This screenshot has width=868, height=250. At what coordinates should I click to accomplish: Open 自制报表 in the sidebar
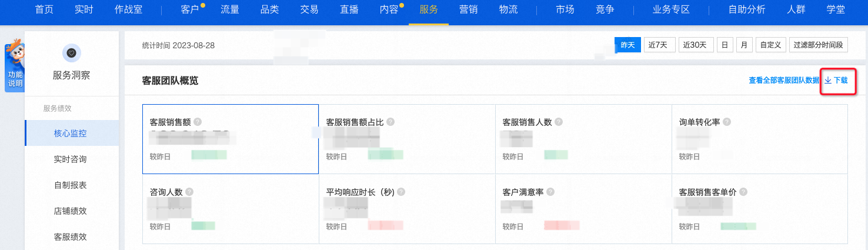pos(71,185)
